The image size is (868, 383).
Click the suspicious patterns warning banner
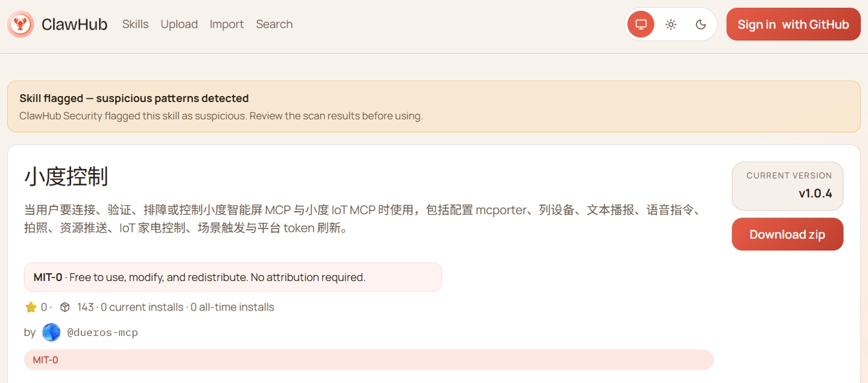click(x=433, y=106)
